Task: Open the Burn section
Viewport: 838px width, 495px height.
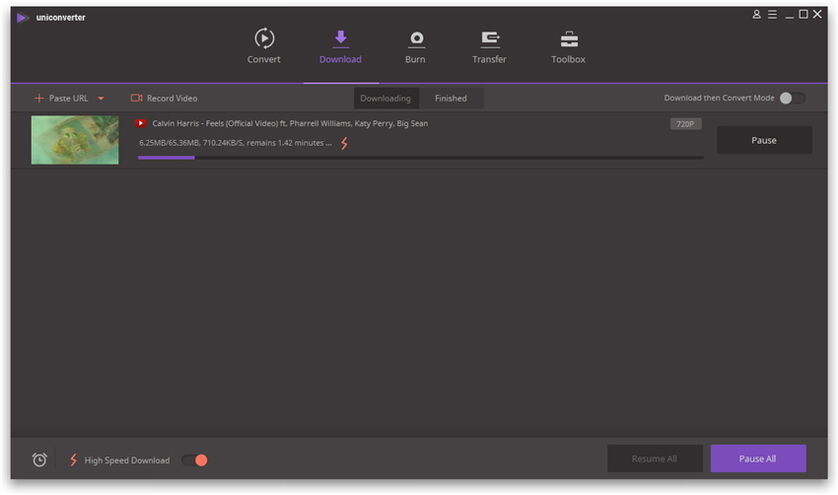Action: tap(415, 46)
